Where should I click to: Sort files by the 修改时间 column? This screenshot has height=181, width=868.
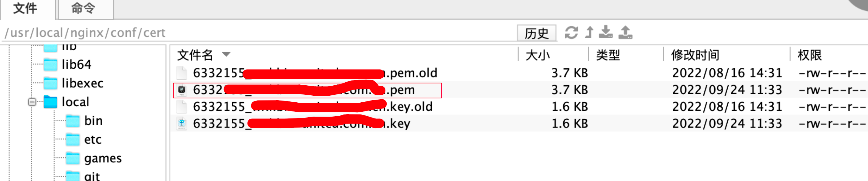pos(695,55)
